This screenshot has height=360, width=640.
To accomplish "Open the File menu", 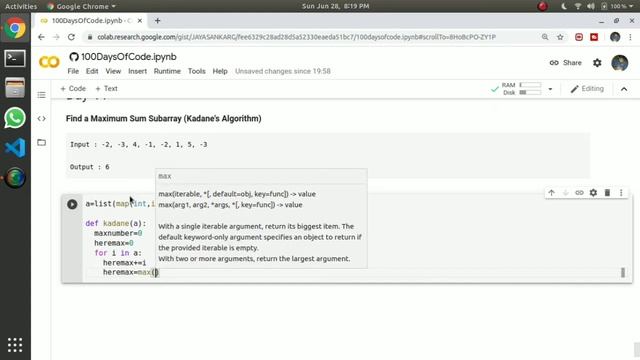I will 73,71.
